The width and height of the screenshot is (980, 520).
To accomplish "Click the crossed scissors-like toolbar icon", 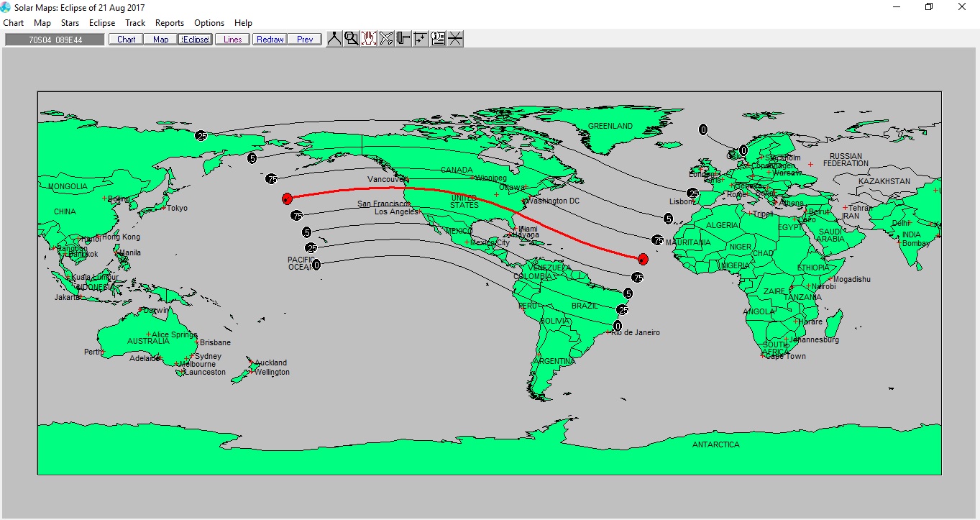I will coord(386,39).
